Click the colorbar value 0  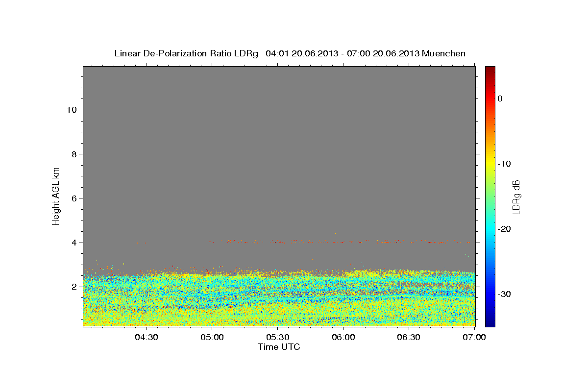point(500,98)
